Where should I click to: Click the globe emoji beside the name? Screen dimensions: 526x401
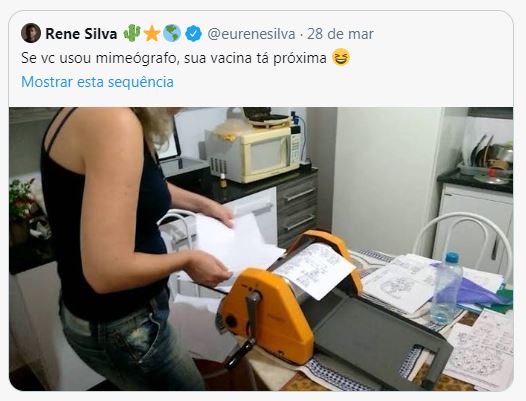172,34
